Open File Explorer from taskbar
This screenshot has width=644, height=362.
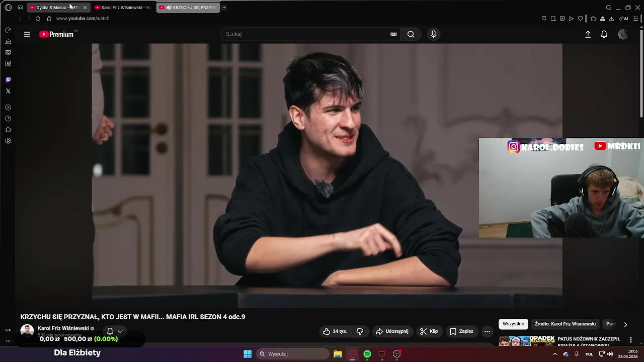point(338,354)
